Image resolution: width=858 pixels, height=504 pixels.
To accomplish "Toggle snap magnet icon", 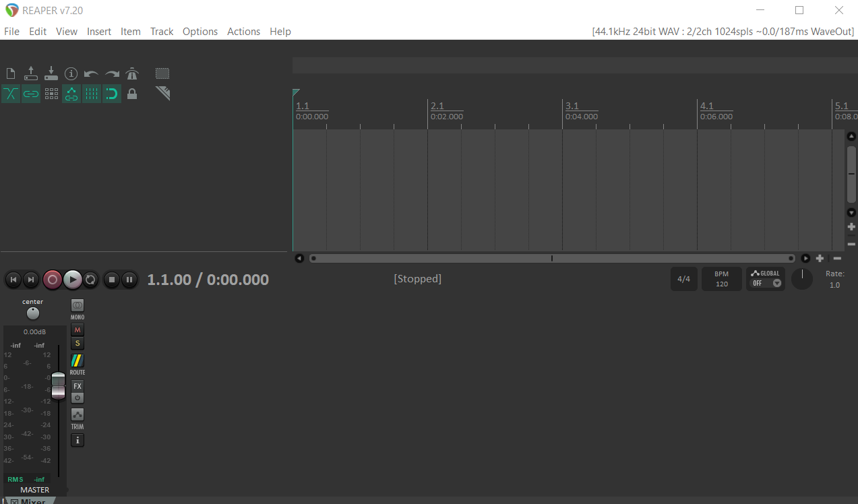I will (112, 94).
